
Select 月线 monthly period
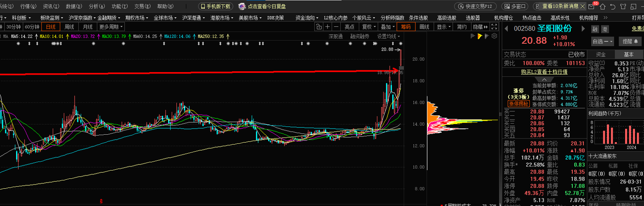point(88,27)
